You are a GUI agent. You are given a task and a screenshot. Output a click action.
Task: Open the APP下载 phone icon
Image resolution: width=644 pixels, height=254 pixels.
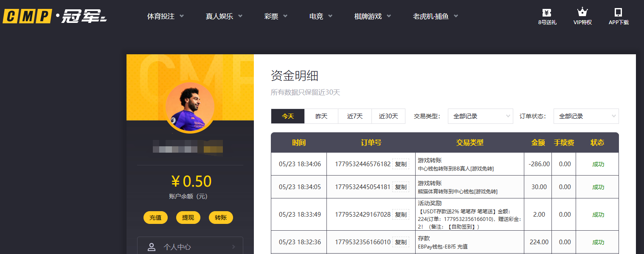pyautogui.click(x=619, y=12)
